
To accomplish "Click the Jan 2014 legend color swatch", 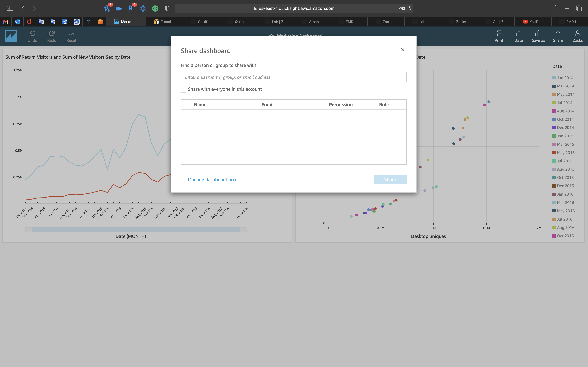I will click(x=554, y=78).
